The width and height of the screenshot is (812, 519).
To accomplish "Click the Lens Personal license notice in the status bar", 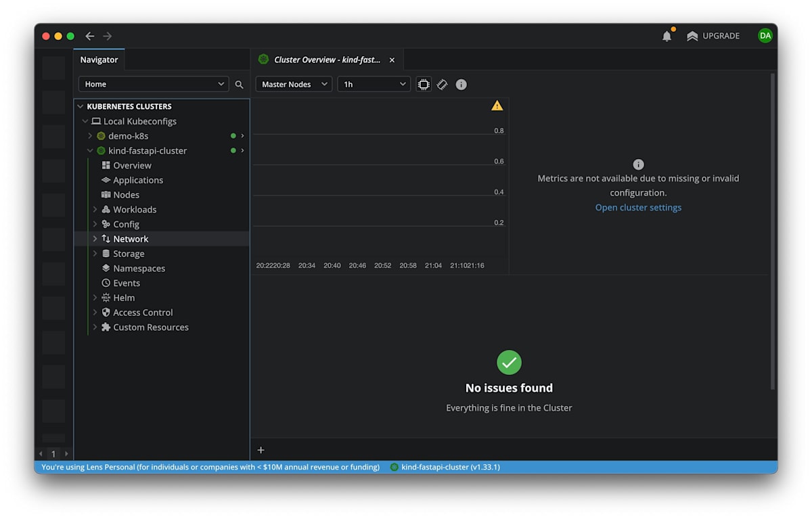I will [210, 467].
